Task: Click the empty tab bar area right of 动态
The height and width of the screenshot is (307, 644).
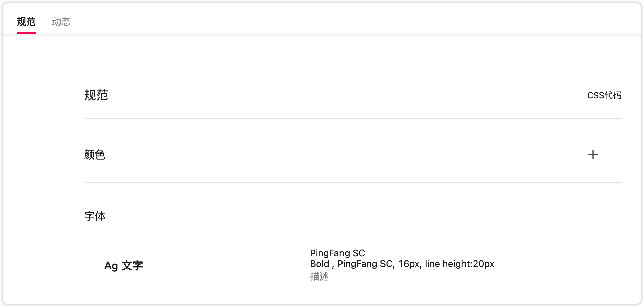Action: point(336,20)
